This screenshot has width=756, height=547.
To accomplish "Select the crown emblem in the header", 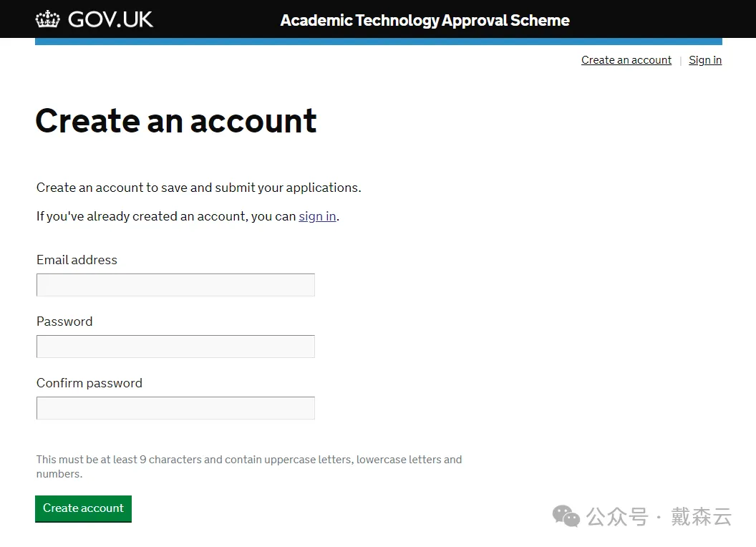I will click(x=48, y=19).
